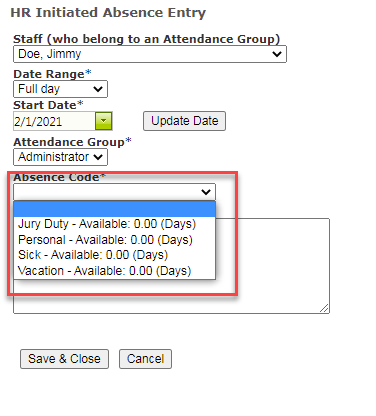376x416 pixels.
Task: Open the Administrator Attendance Group dropdown
Action: [x=60, y=157]
